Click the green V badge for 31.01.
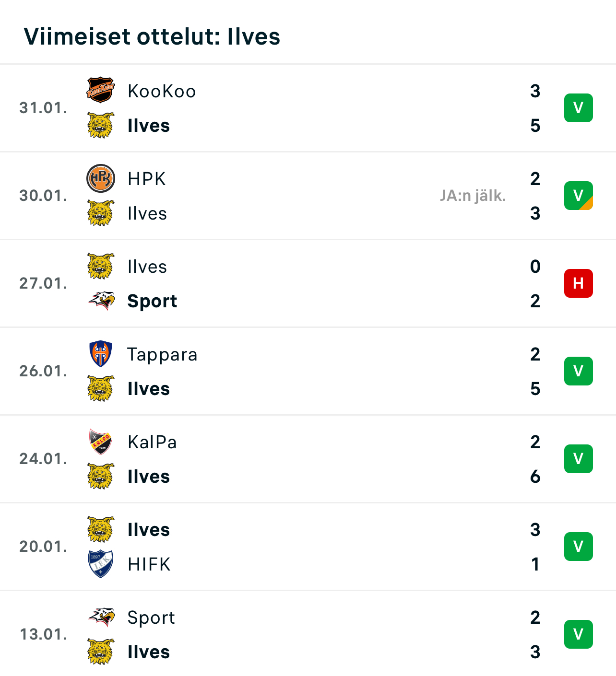This screenshot has width=616, height=676. 578,108
